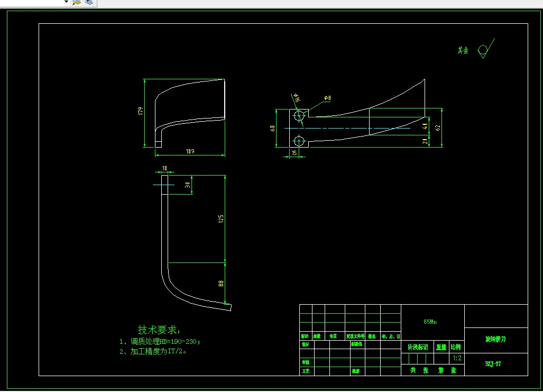The image size is (543, 392).
Task: Select the 重量 title block label
Action: 441,347
